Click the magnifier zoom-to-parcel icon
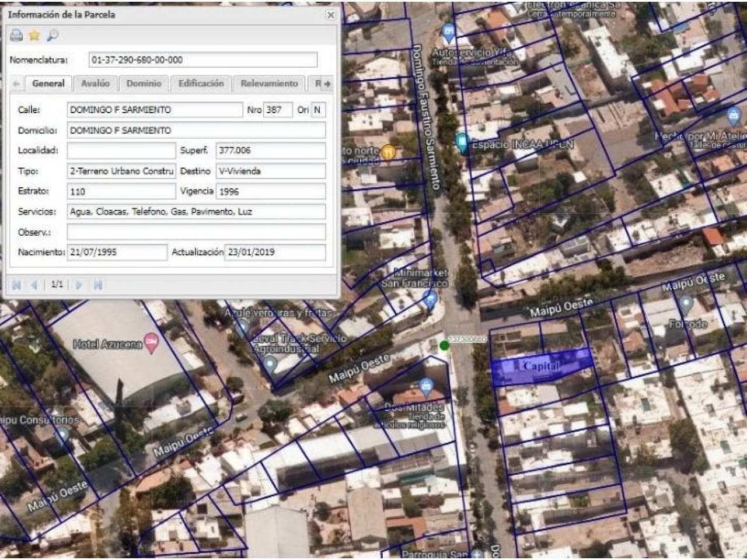Image resolution: width=747 pixels, height=560 pixels. [53, 36]
